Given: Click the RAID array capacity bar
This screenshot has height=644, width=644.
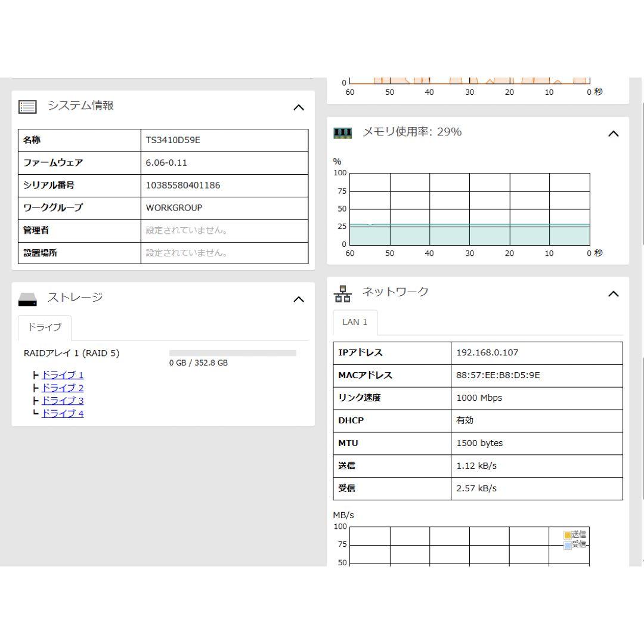Looking at the screenshot, I should click(x=231, y=352).
